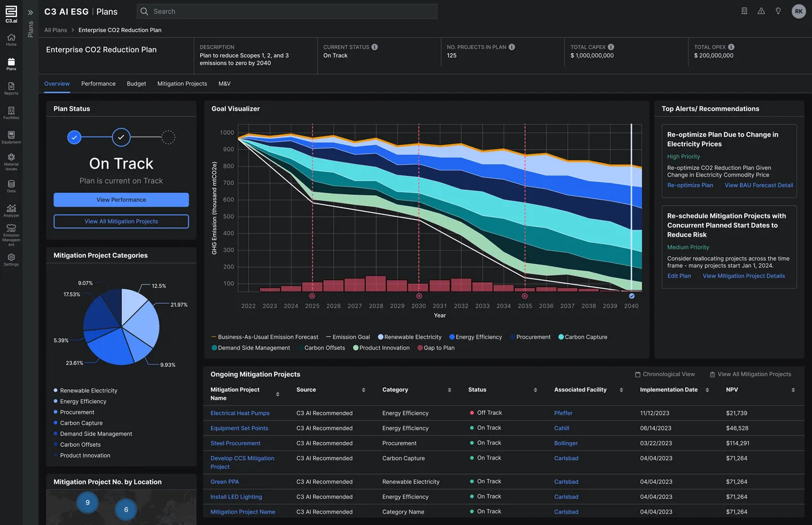Show info for Total CAPEX

pos(611,47)
